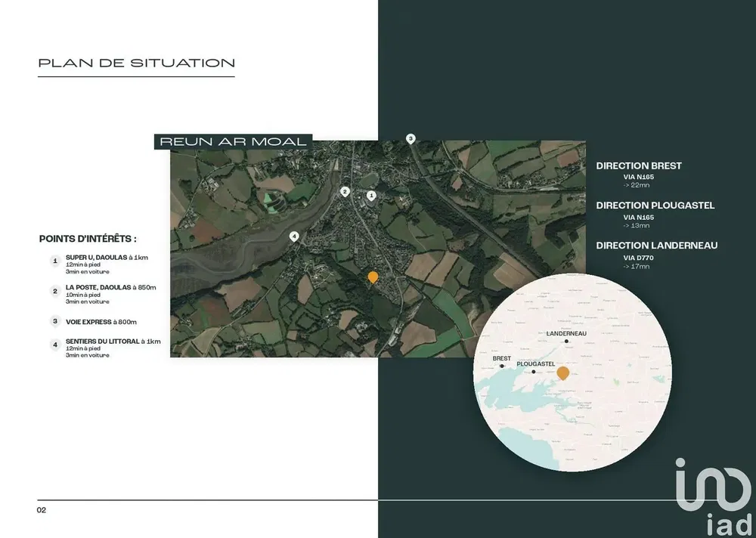
Task: Select map marker 3 near the expressway
Action: (x=411, y=138)
